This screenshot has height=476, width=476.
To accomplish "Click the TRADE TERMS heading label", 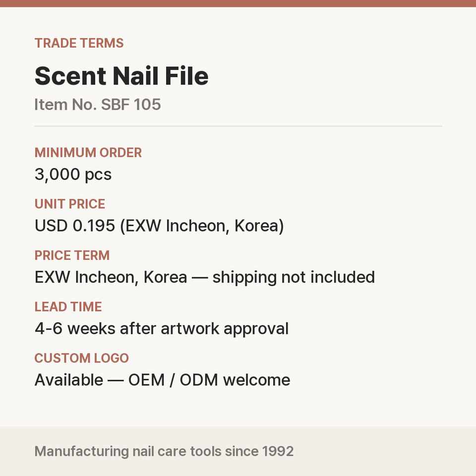I will click(x=79, y=43).
